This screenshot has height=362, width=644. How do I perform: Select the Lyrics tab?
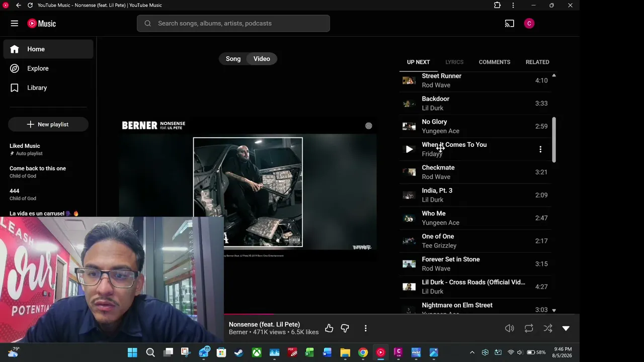point(454,62)
